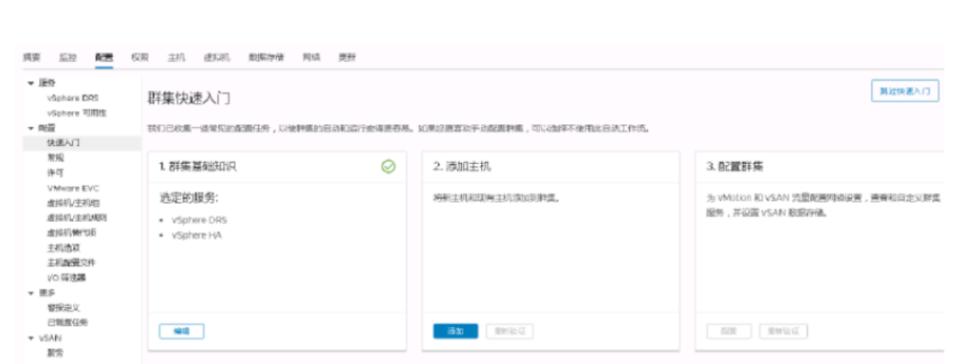Select VMware EVC in the sidebar
The height and width of the screenshot is (364, 980).
point(72,188)
